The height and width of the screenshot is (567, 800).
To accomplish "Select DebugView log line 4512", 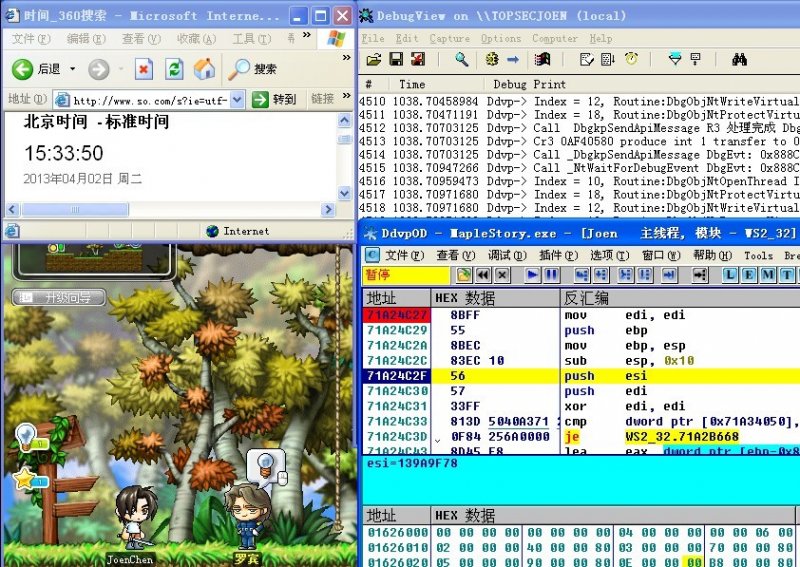I will (x=579, y=128).
